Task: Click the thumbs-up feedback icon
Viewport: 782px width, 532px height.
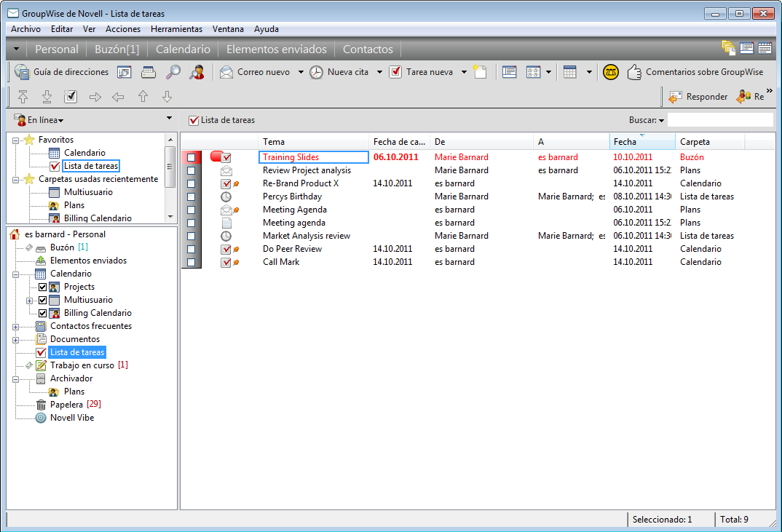Action: point(634,72)
